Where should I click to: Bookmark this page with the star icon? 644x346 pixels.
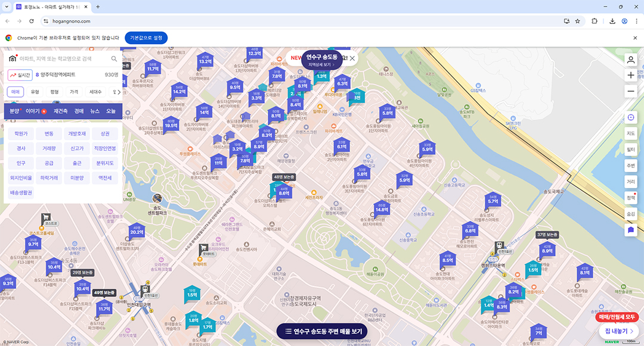click(x=577, y=21)
